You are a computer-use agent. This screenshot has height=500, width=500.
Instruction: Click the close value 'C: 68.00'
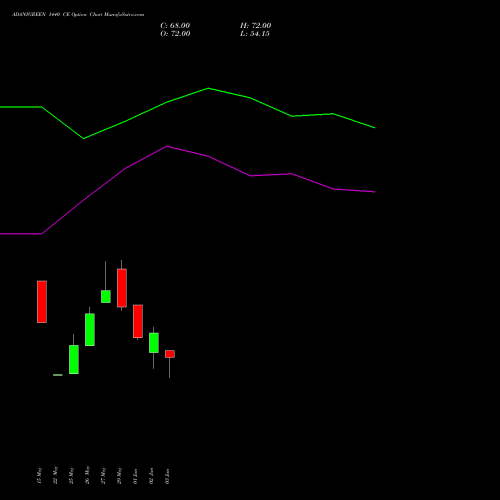point(175,26)
